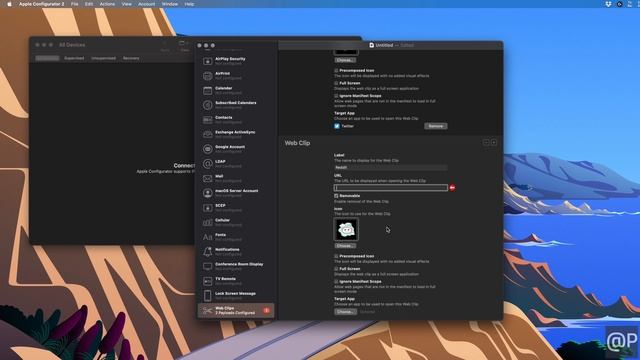Open the Actions menu

coord(107,4)
